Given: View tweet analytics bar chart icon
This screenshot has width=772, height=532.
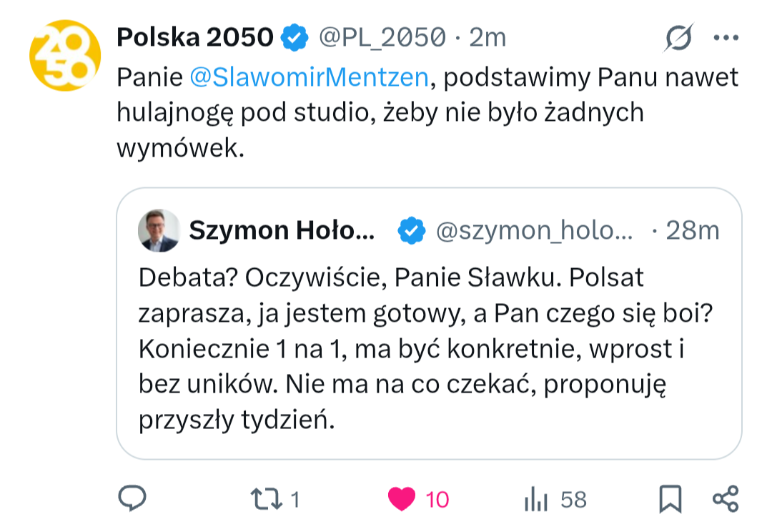Looking at the screenshot, I should click(535, 499).
